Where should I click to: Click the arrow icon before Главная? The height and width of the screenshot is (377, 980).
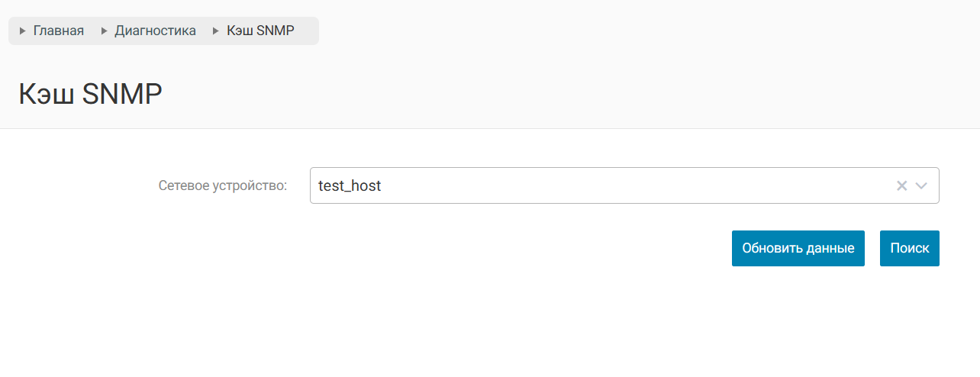tap(22, 31)
